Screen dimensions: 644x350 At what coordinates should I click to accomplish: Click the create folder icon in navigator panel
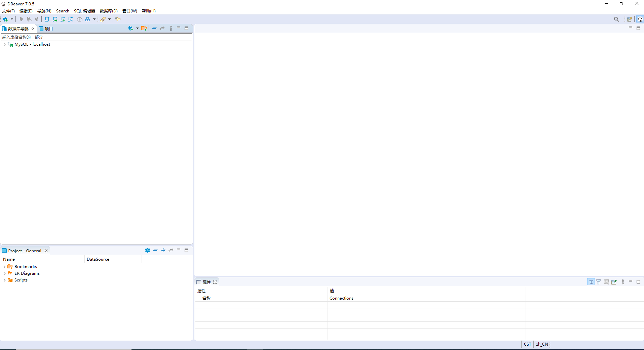pyautogui.click(x=144, y=29)
